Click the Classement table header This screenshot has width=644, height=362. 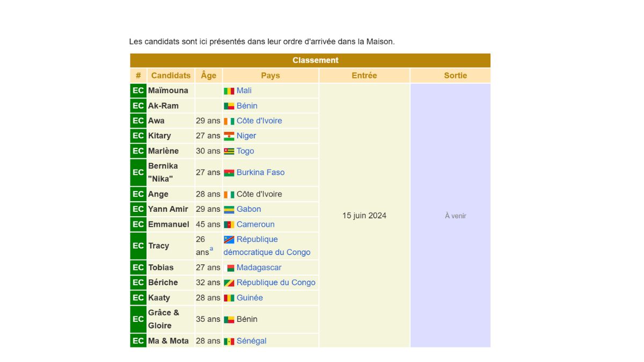[x=316, y=60]
